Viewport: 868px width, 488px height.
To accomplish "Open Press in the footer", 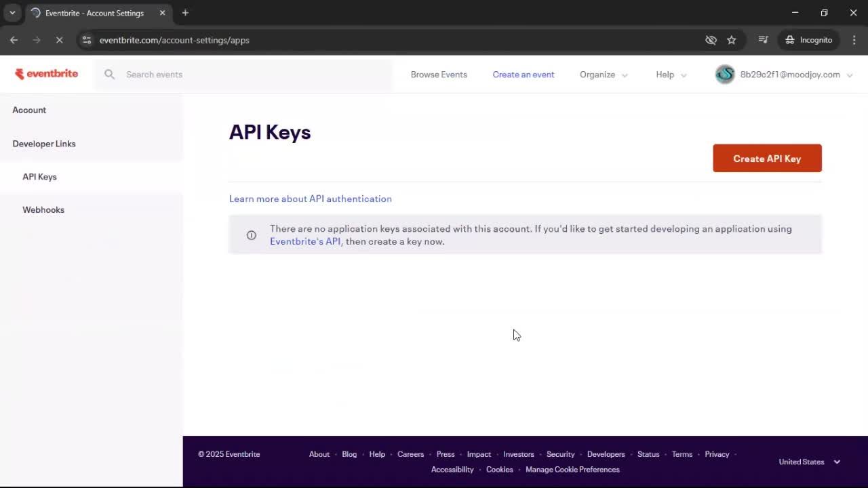I will [x=446, y=454].
